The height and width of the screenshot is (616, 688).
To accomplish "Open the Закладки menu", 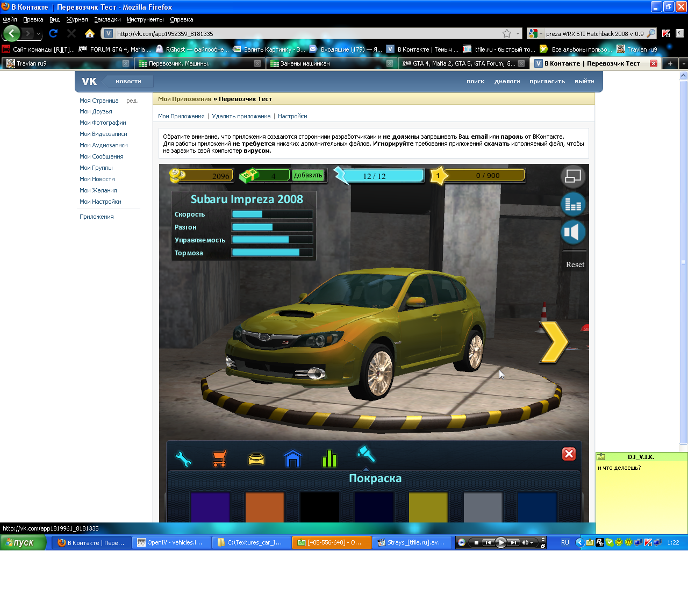I will 107,19.
